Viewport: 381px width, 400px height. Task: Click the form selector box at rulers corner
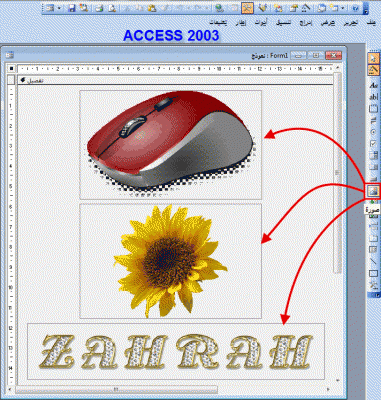[x=11, y=69]
